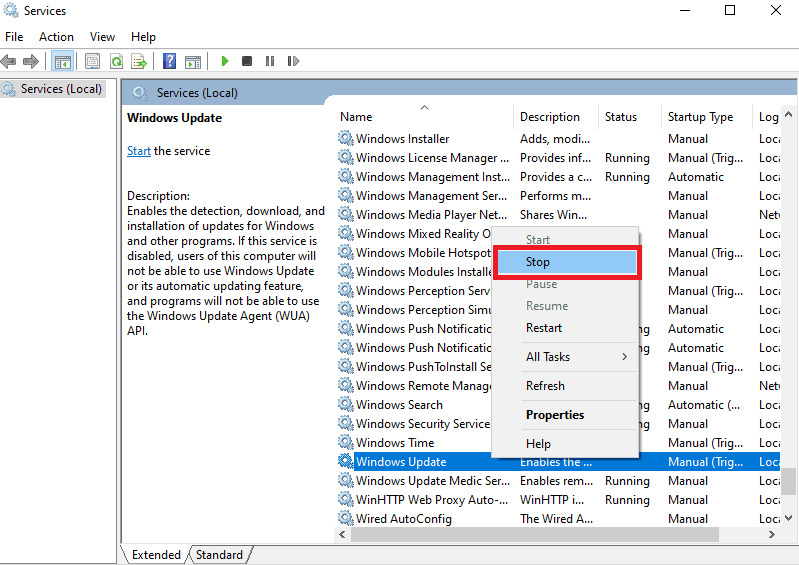Click the Services (Local) pane header
This screenshot has width=799, height=565.
[x=197, y=93]
